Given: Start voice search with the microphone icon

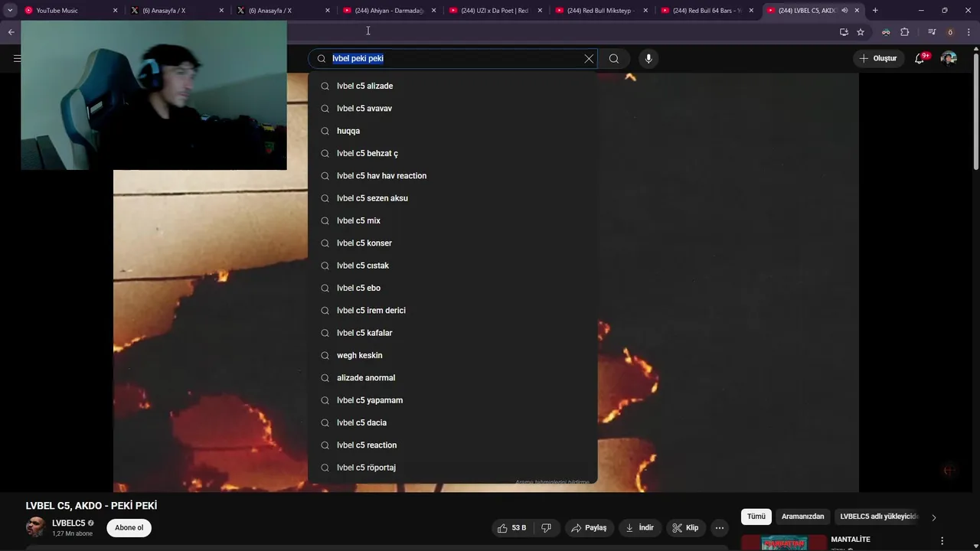Looking at the screenshot, I should [x=648, y=58].
